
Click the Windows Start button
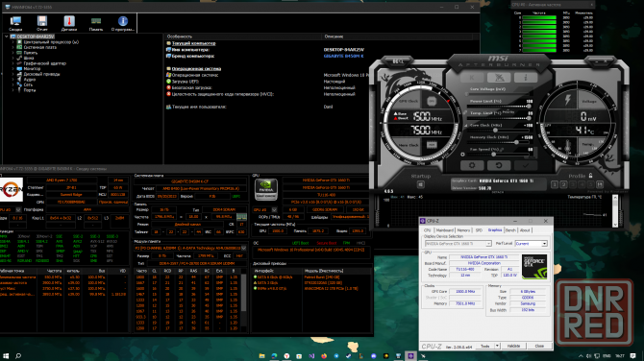point(6,355)
